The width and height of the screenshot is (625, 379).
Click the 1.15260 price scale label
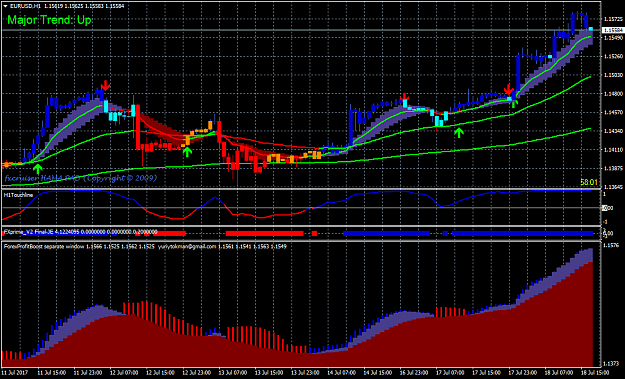[613, 57]
